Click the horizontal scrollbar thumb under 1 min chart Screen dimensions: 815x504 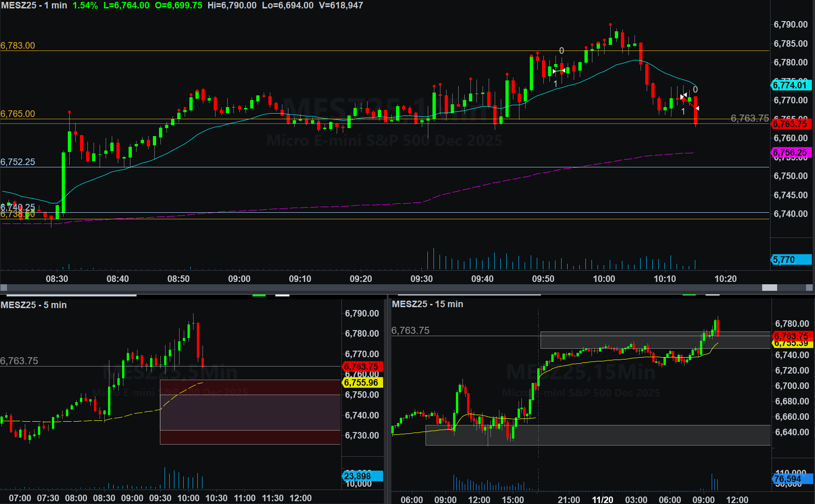click(769, 288)
